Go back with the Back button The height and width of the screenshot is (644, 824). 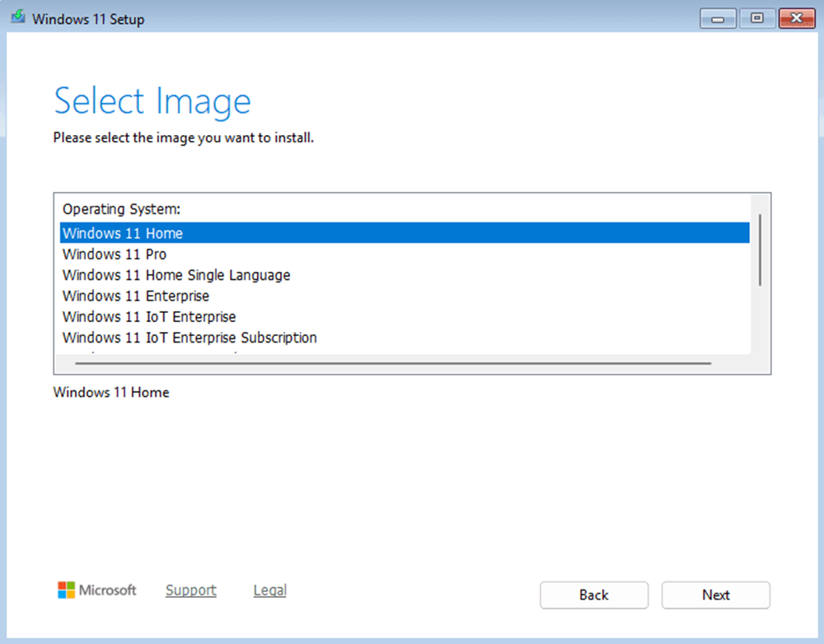click(x=593, y=595)
